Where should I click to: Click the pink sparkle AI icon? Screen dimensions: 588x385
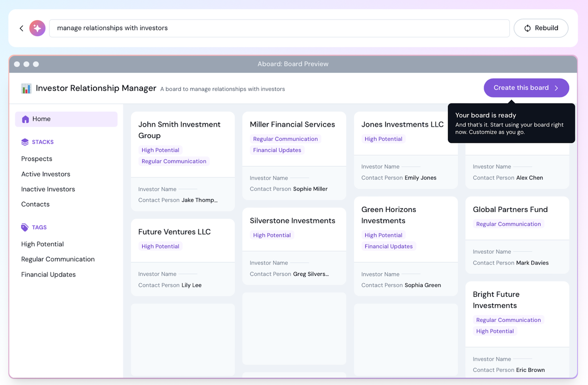pyautogui.click(x=37, y=28)
